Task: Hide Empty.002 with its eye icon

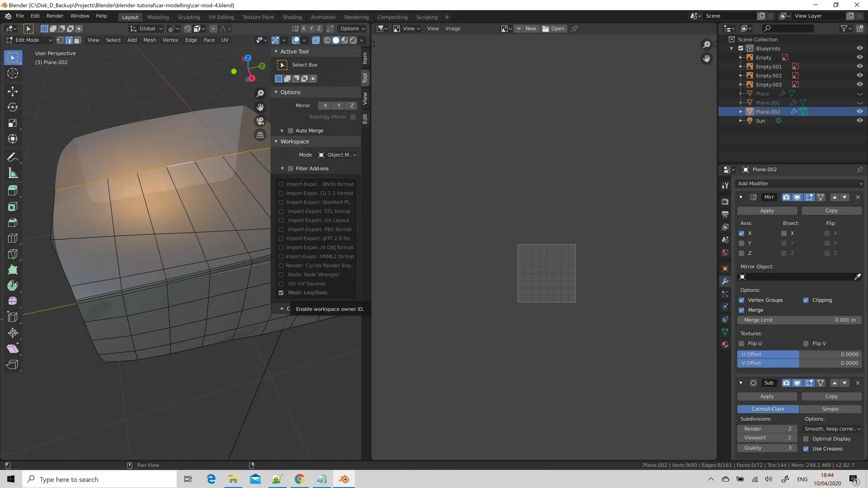Action: 860,75
